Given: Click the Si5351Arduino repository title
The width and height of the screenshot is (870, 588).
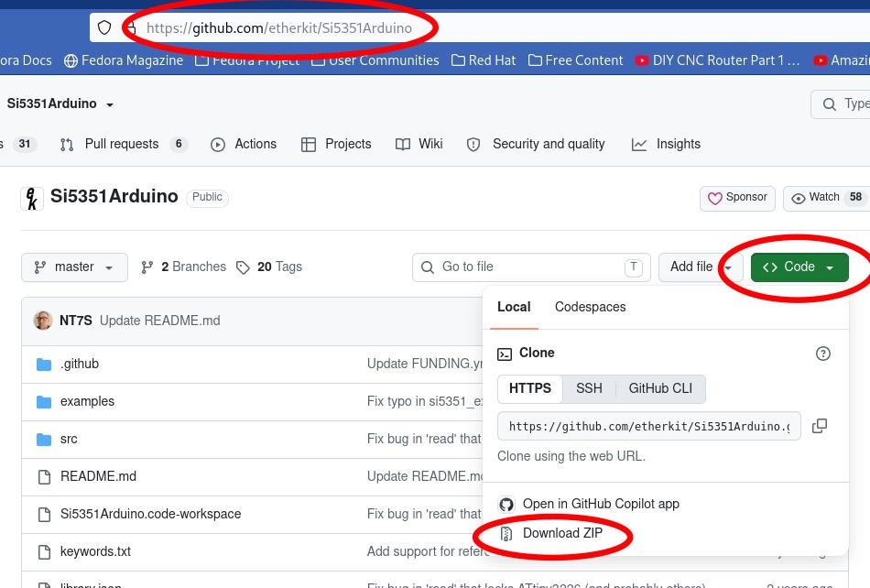Looking at the screenshot, I should (x=114, y=196).
